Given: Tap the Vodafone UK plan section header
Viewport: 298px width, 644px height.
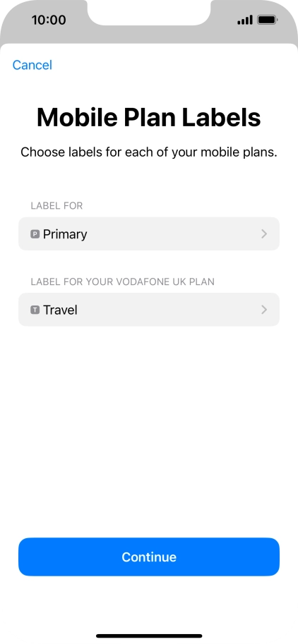Looking at the screenshot, I should pyautogui.click(x=122, y=281).
